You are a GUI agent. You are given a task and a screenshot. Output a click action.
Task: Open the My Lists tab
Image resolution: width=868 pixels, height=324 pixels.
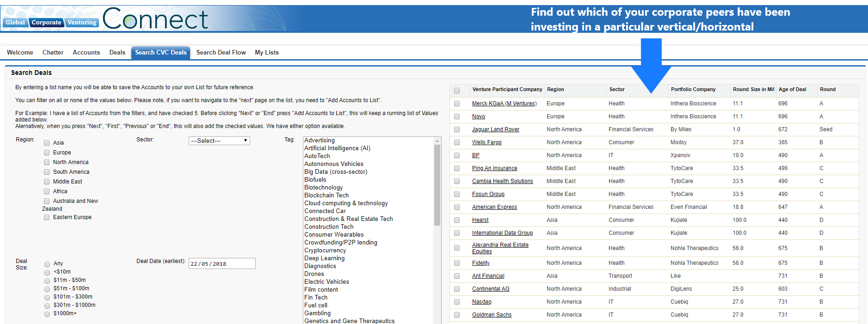tap(267, 53)
